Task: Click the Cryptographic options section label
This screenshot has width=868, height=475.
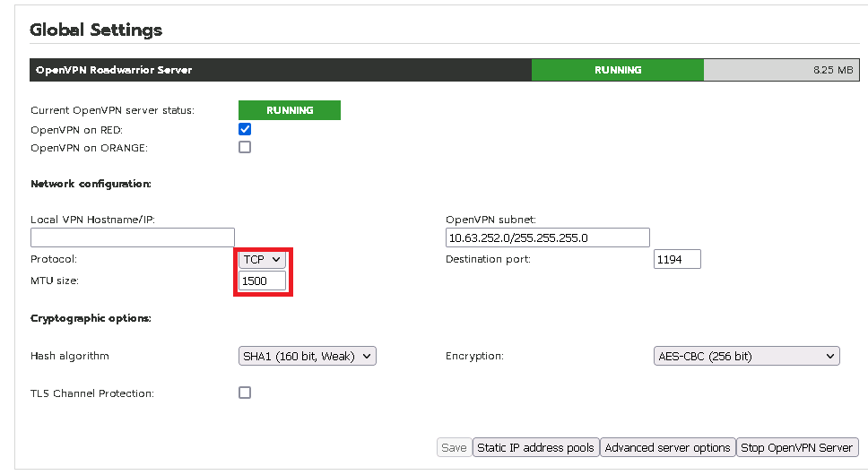Action: (x=91, y=318)
